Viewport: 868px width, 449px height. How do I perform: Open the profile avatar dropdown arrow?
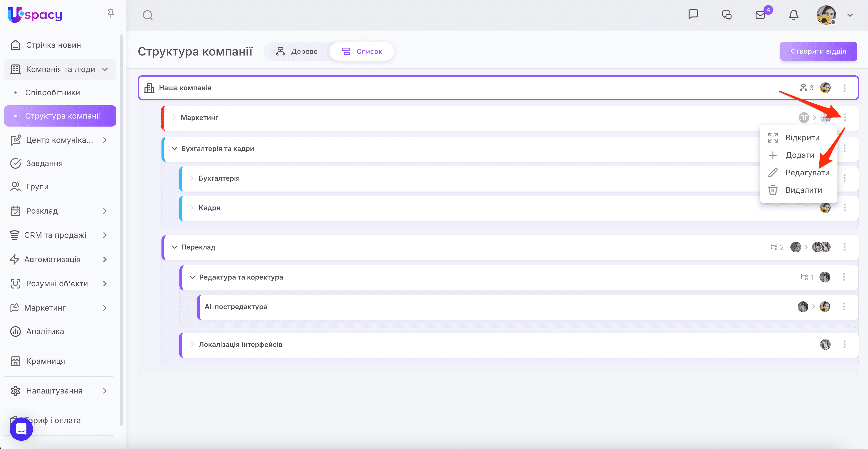850,15
